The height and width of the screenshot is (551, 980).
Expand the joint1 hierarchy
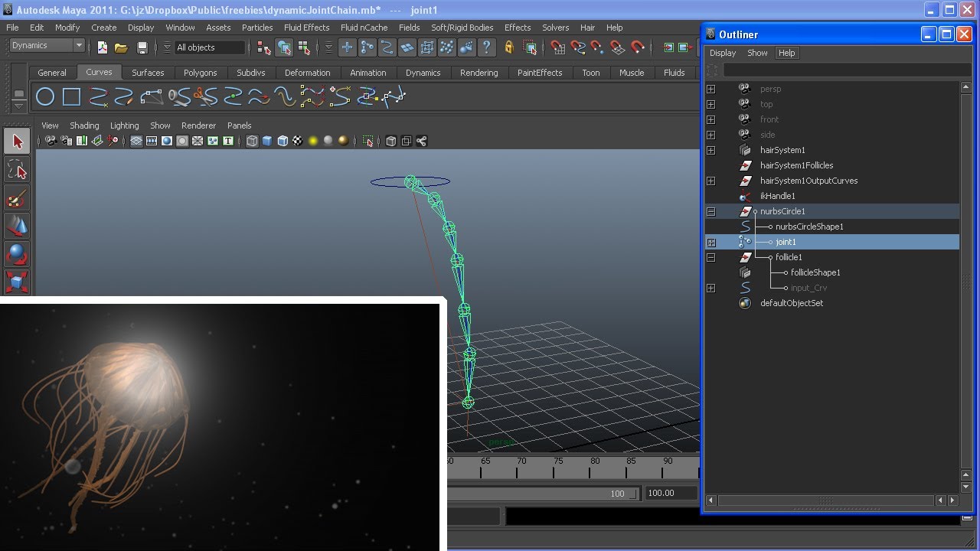tap(710, 242)
